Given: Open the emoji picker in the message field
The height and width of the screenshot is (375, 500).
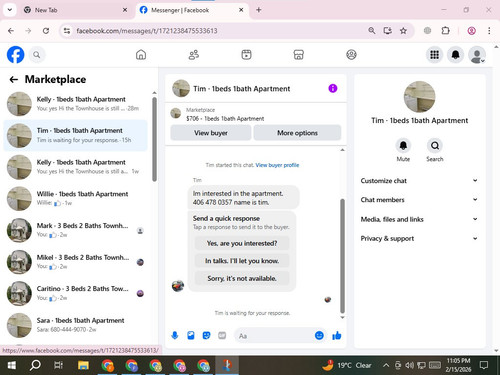Looking at the screenshot, I should (x=319, y=336).
